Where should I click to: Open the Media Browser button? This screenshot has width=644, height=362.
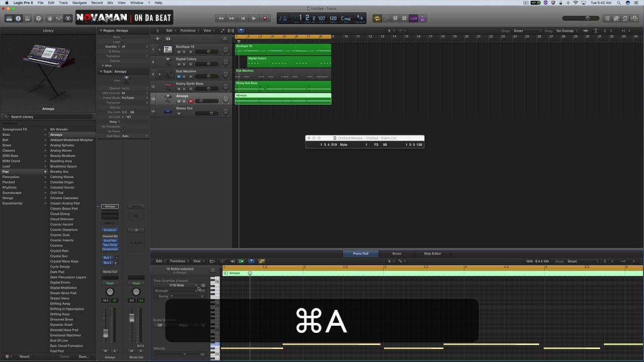(x=634, y=18)
